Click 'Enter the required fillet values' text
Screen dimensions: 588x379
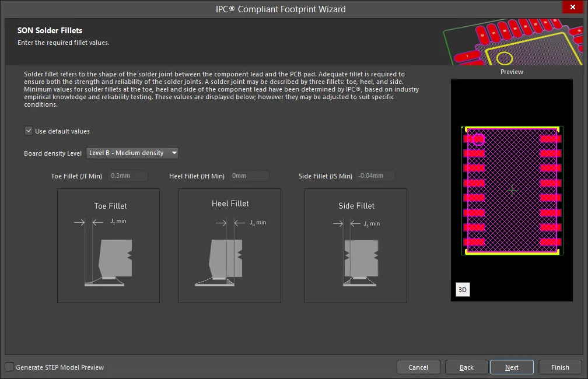pyautogui.click(x=64, y=43)
